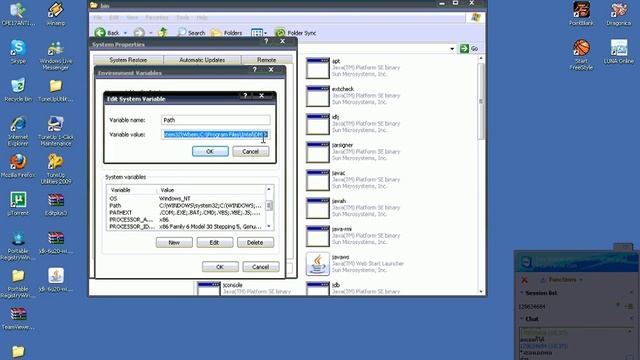Click New under System variables
Screen dimensions: 640x360
pos(174,242)
